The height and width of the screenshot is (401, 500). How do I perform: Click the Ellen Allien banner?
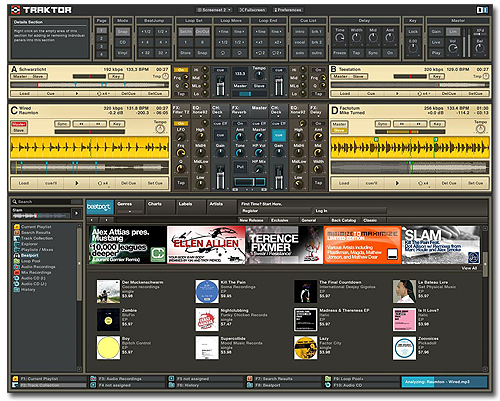point(206,245)
